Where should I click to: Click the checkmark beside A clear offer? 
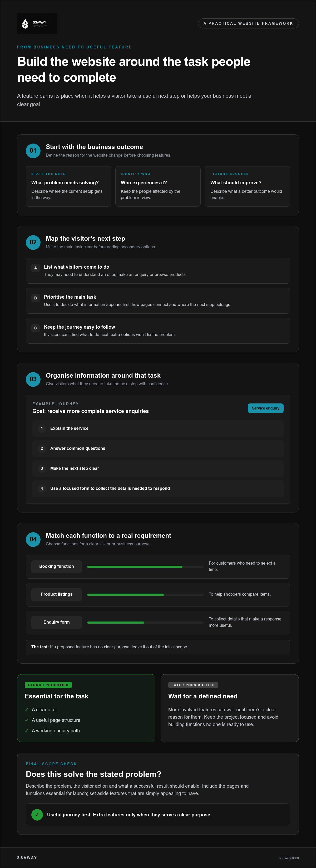pyautogui.click(x=27, y=710)
